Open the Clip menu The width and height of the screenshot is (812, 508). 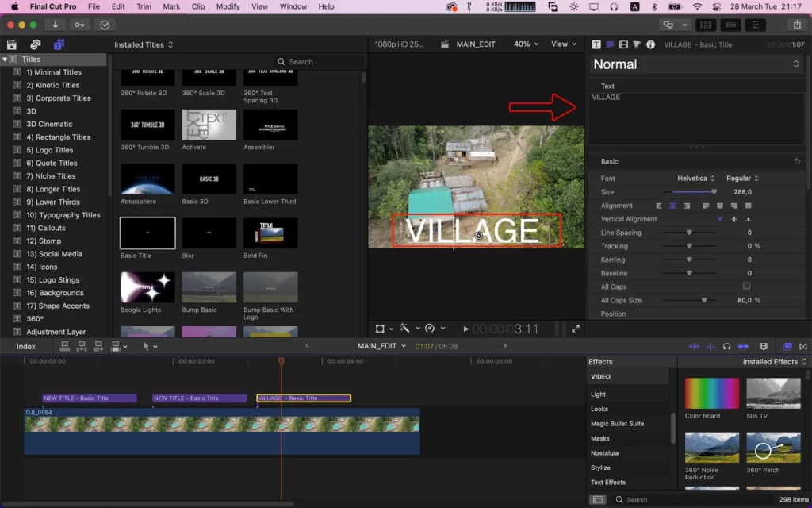coord(197,6)
